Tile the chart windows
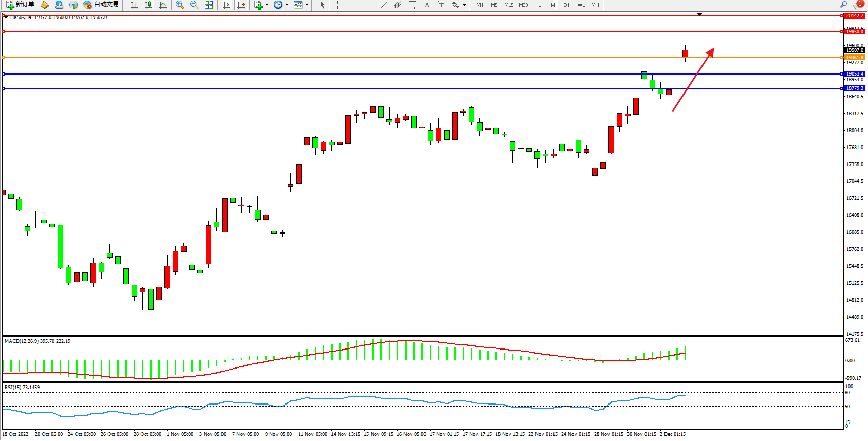This screenshot has width=868, height=441. tap(209, 5)
